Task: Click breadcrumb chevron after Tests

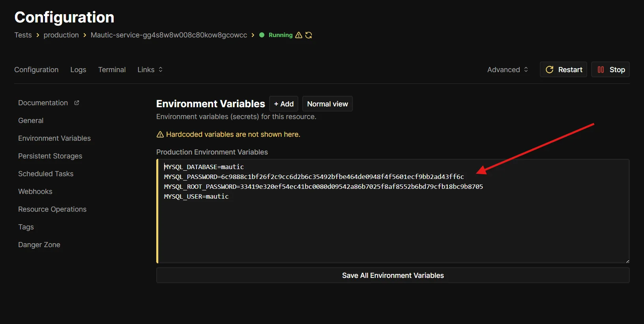Action: [37, 35]
